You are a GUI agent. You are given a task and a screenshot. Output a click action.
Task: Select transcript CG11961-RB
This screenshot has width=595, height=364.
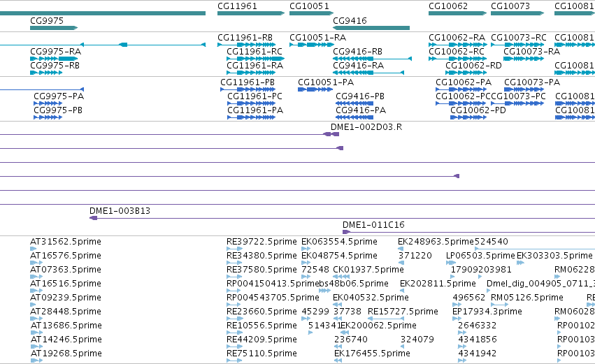pos(245,38)
